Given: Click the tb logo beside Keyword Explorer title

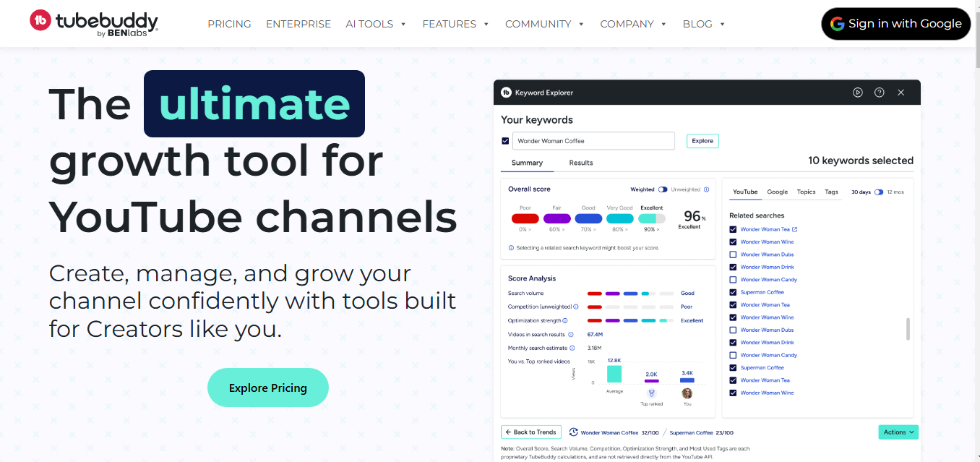Looking at the screenshot, I should click(x=507, y=93).
